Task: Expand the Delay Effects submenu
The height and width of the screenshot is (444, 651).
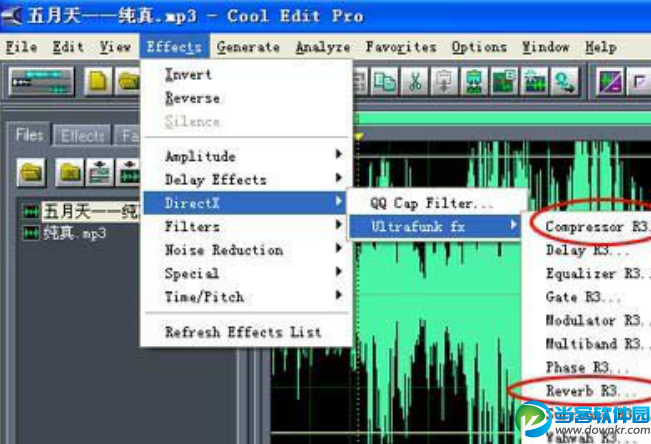Action: [x=247, y=179]
